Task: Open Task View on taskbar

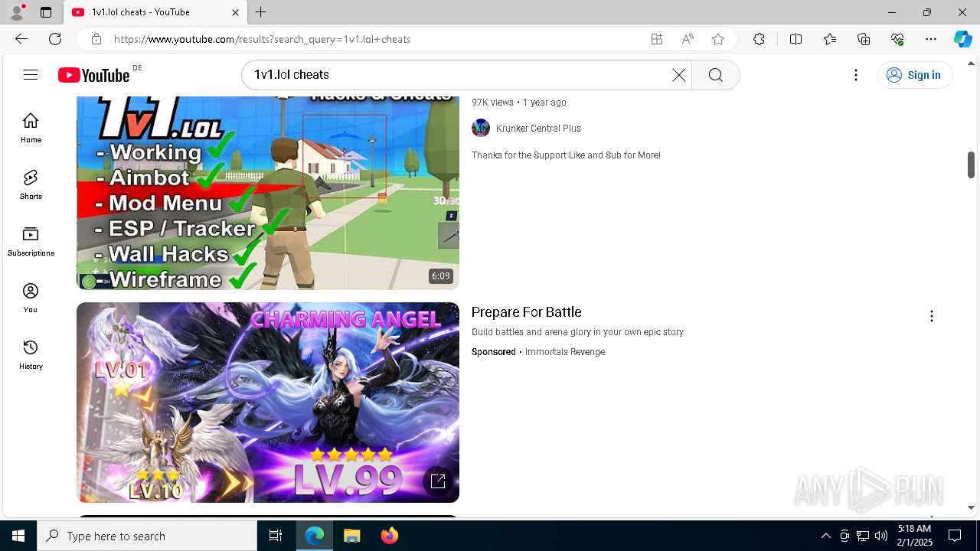Action: (276, 536)
